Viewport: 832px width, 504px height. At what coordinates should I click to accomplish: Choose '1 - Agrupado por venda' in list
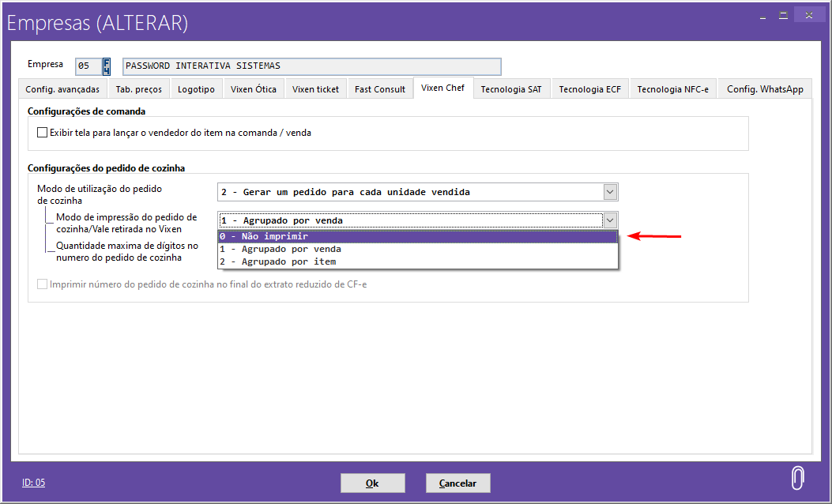(x=417, y=249)
